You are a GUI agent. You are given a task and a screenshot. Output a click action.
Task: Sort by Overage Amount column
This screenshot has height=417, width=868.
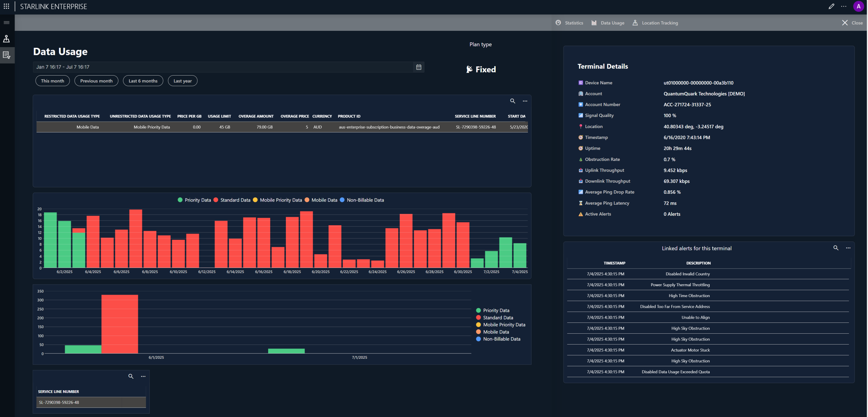pos(256,116)
